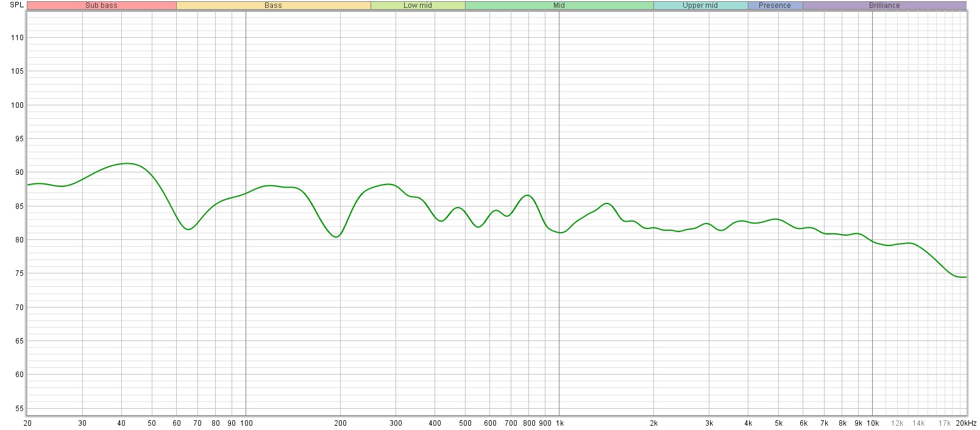Click the green curve peak near 40 Hz
Viewport: 980px width, 430px height.
tap(126, 163)
